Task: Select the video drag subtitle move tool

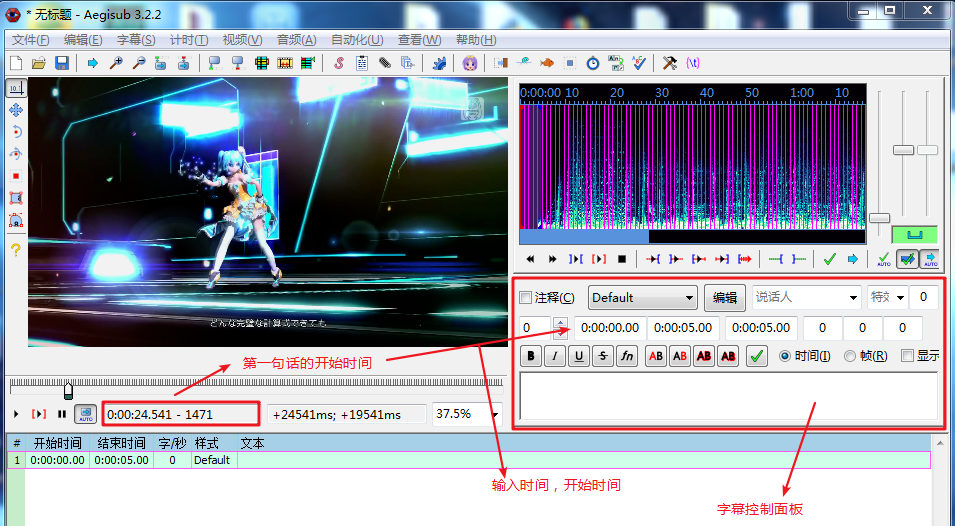Action: click(15, 110)
